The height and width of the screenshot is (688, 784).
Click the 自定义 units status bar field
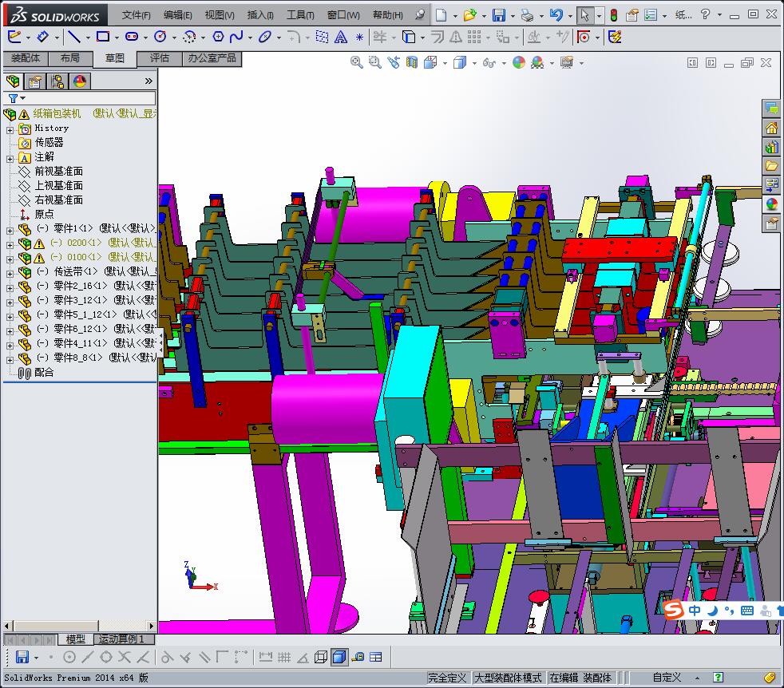click(667, 678)
